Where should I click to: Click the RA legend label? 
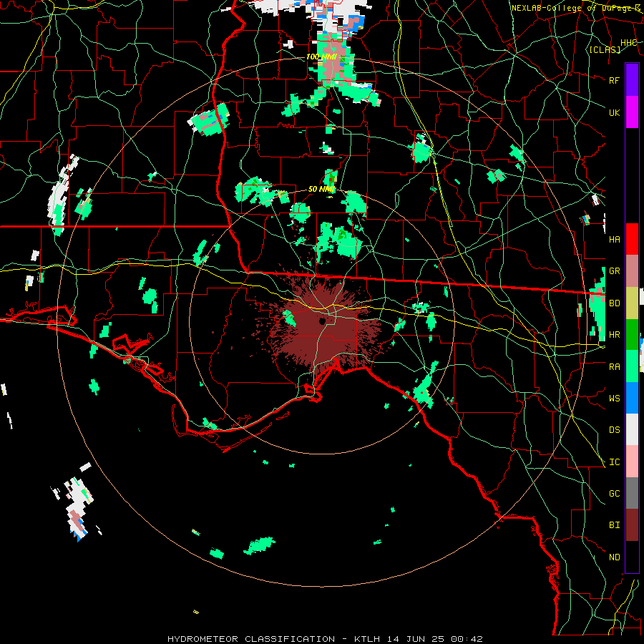(x=614, y=367)
